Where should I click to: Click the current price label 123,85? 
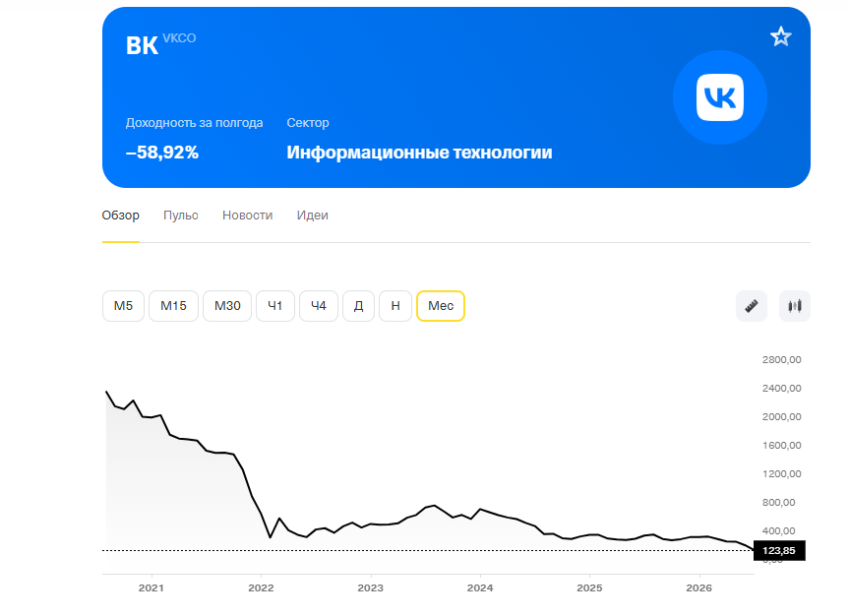(779, 550)
